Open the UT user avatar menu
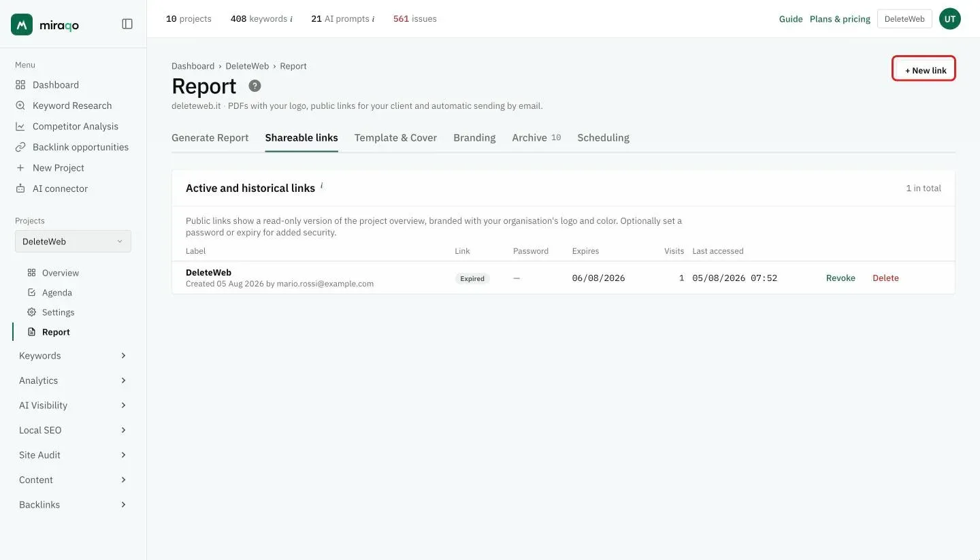980x560 pixels. 949,19
